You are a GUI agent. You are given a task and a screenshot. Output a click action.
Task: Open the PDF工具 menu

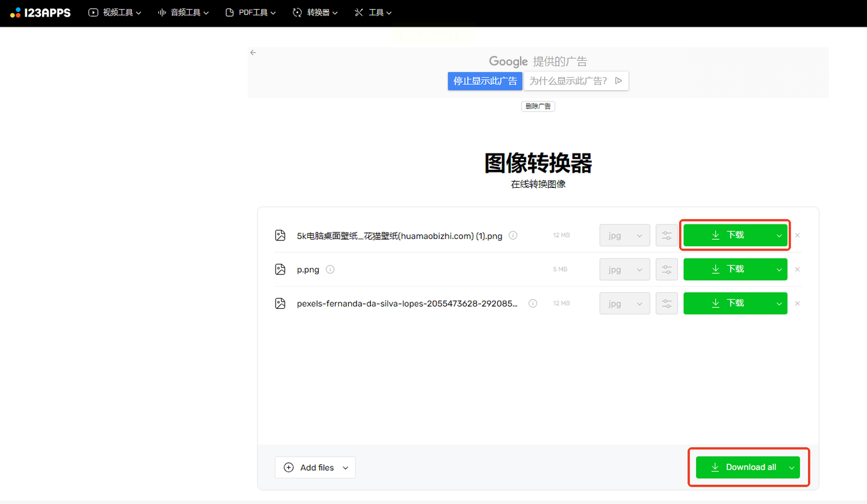(250, 12)
